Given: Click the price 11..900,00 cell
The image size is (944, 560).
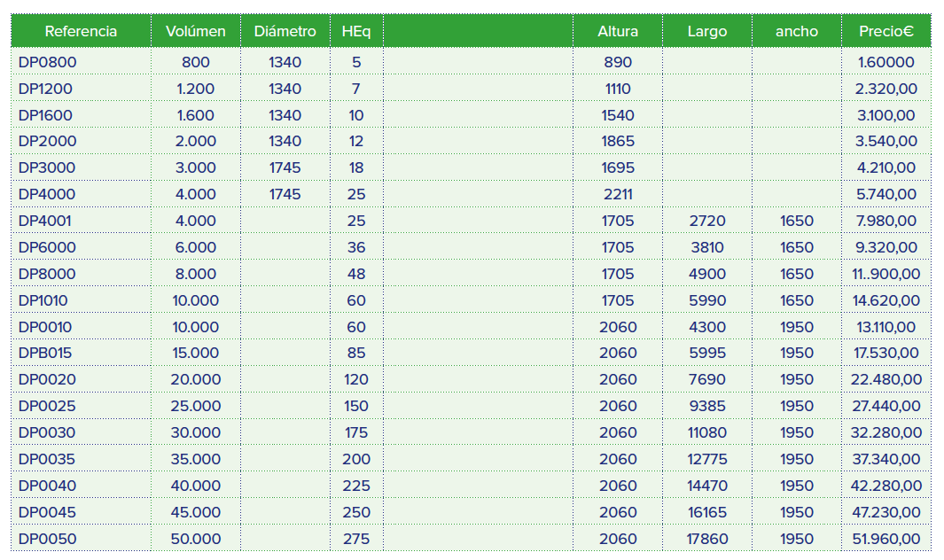Looking at the screenshot, I should pos(885,274).
